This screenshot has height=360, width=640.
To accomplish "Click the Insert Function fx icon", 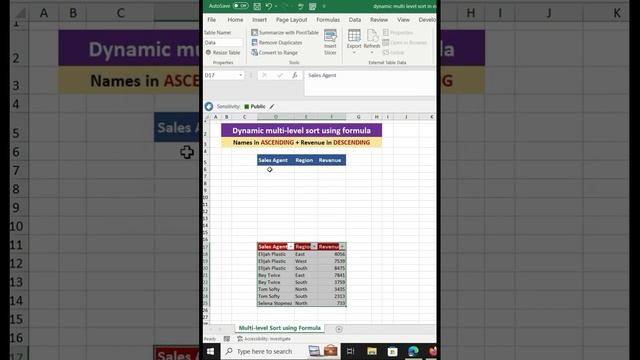I will tap(295, 75).
